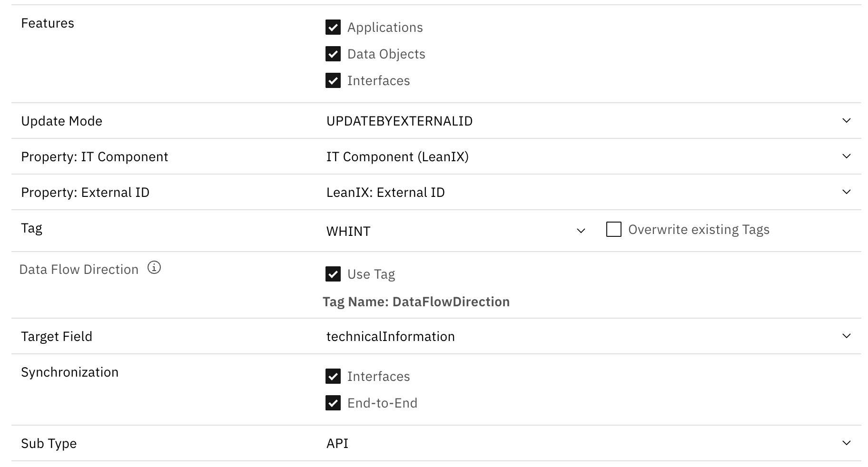868x467 pixels.
Task: Open the WHINT tag dropdown chevron
Action: point(581,231)
